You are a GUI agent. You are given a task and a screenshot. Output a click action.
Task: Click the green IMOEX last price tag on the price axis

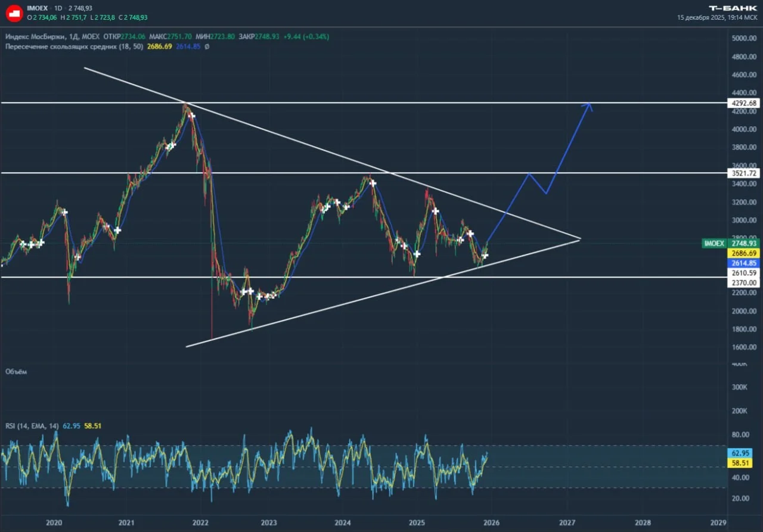pos(730,244)
